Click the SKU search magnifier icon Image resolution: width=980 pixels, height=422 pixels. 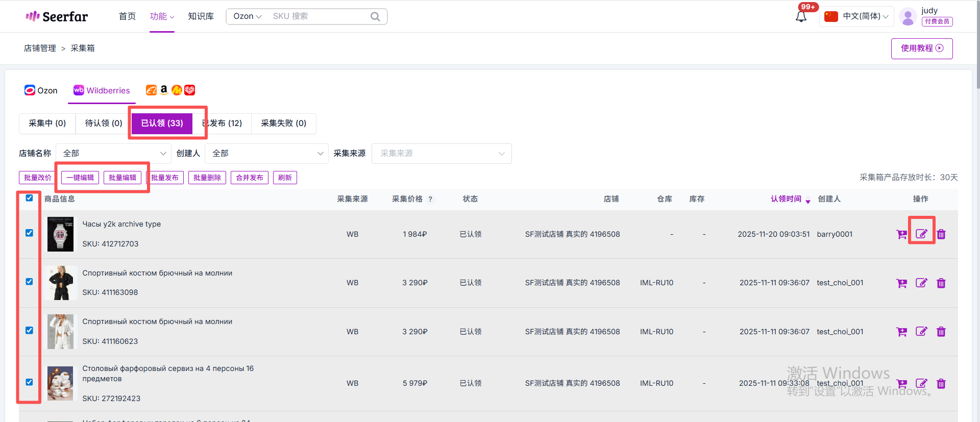[375, 16]
